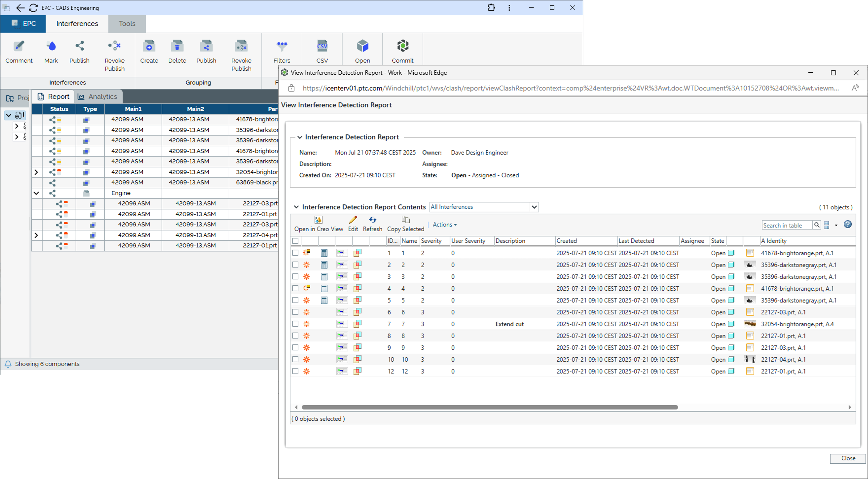Click the Close button of report
868x479 pixels.
coord(847,458)
